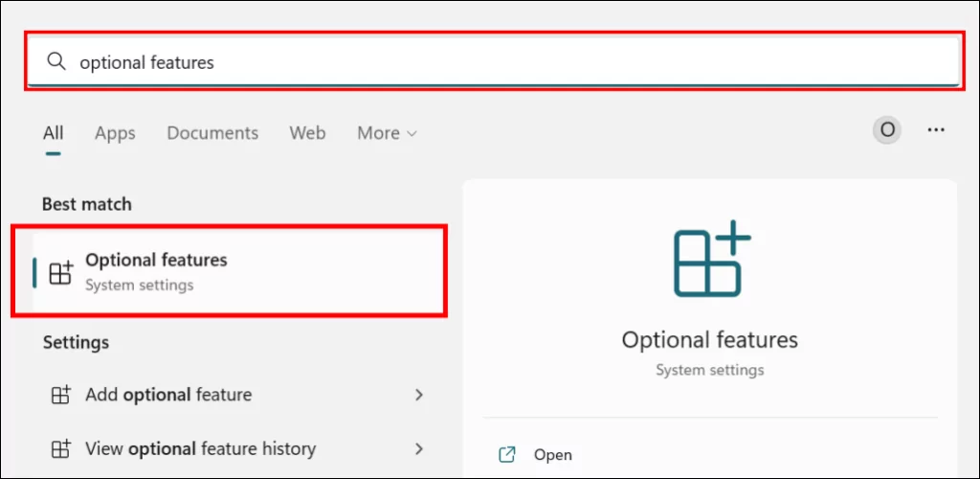Select 'View optional feature history' settings entry
The height and width of the screenshot is (479, 980).
[x=200, y=448]
